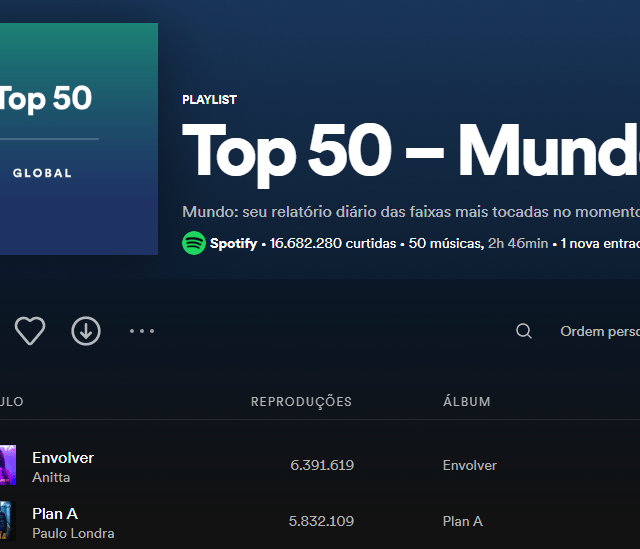This screenshot has width=640, height=549.
Task: Open artist Paulo Londra's page
Action: (73, 533)
